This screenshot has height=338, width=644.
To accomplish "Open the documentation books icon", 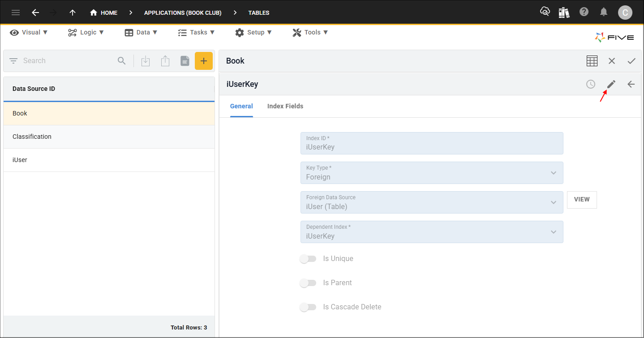I will click(x=564, y=12).
